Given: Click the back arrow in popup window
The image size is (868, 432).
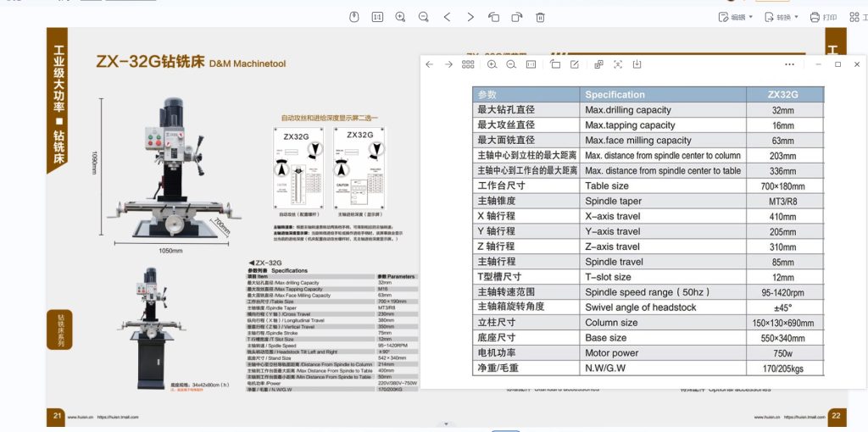Looking at the screenshot, I should coord(430,64).
